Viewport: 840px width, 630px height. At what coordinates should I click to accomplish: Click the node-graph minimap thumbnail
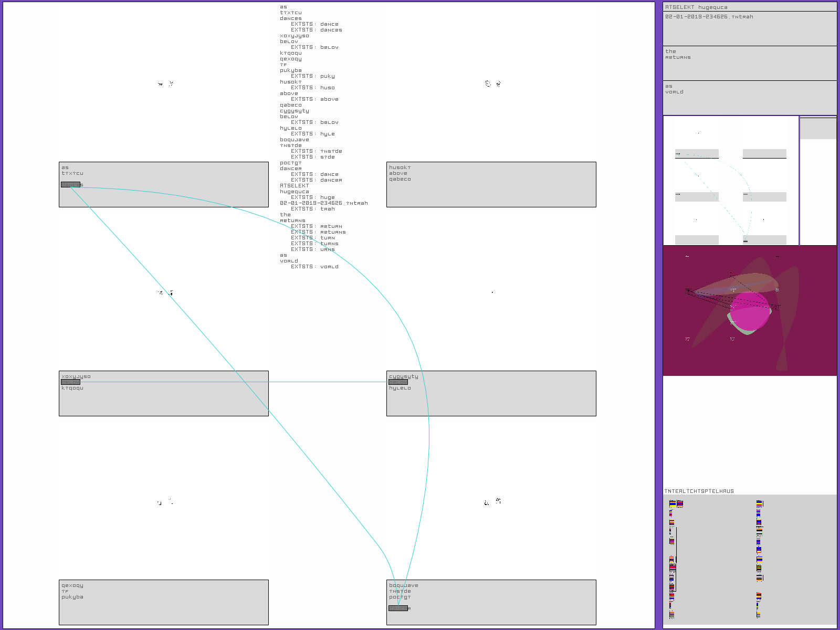click(x=730, y=181)
